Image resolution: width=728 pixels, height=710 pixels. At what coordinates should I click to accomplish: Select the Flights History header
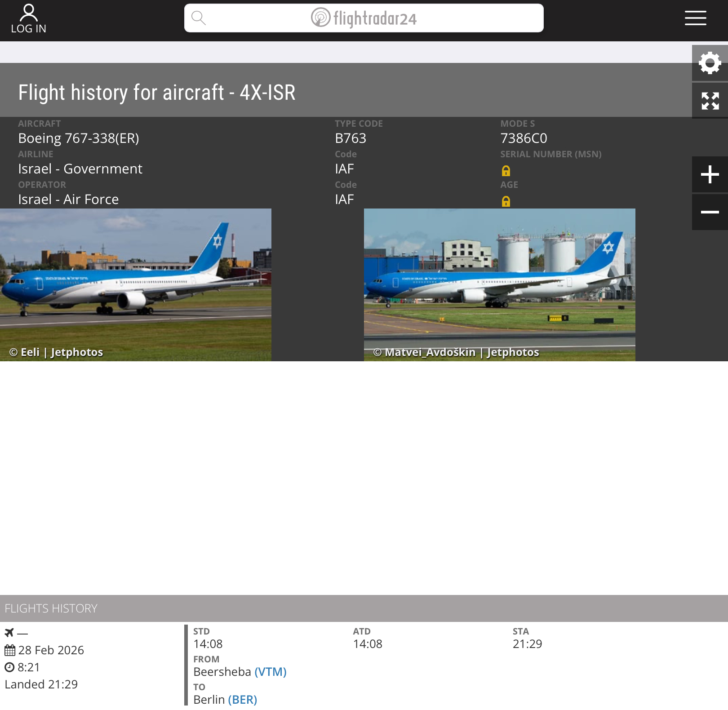click(x=51, y=608)
